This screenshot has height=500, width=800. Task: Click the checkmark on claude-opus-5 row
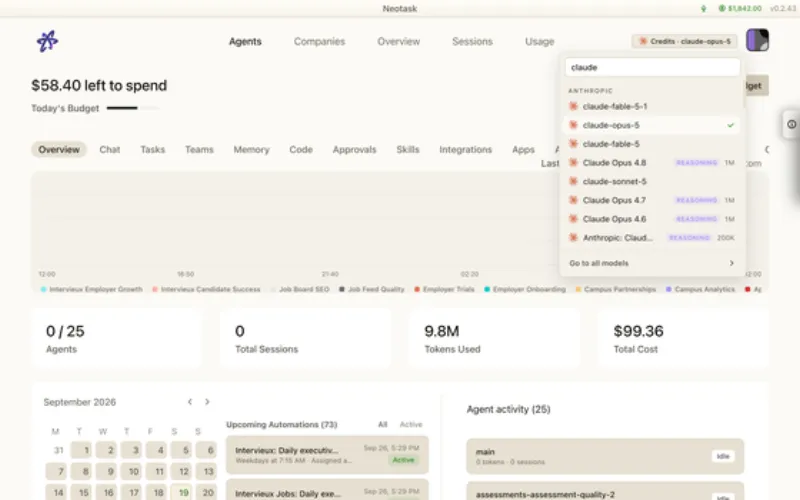click(731, 125)
